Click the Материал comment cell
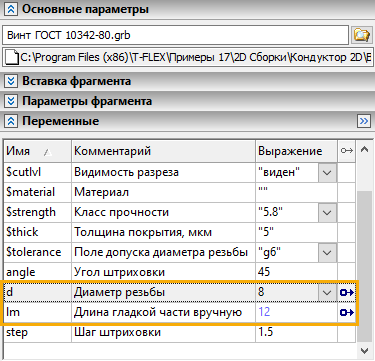The width and height of the screenshot is (375, 361). point(163,192)
